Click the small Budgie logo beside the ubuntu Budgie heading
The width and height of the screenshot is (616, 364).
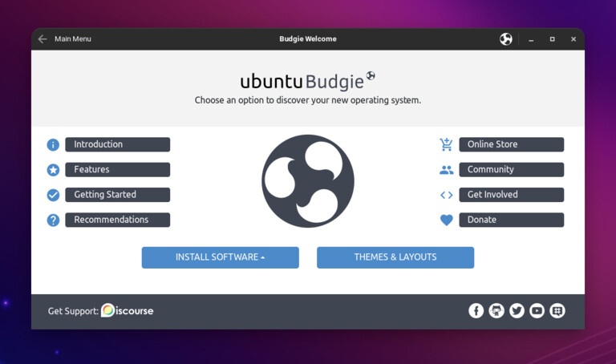371,75
